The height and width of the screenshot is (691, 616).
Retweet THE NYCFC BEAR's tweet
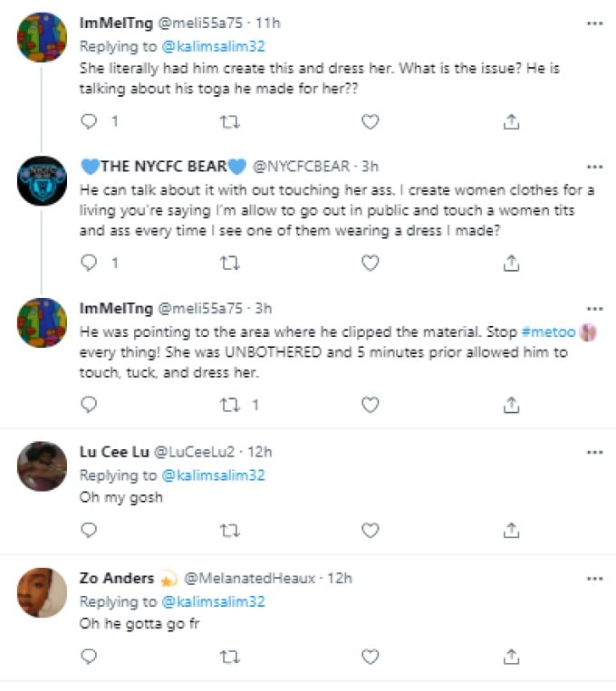pyautogui.click(x=229, y=263)
